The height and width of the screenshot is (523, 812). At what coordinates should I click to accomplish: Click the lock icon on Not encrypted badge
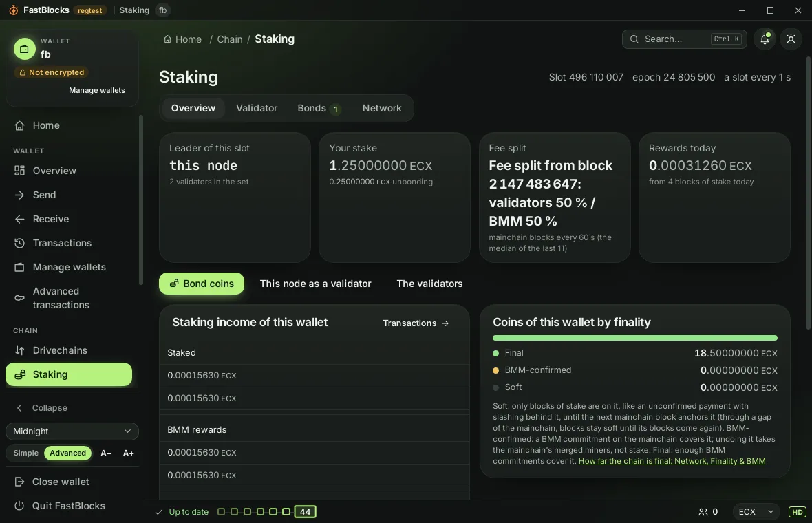(x=22, y=72)
